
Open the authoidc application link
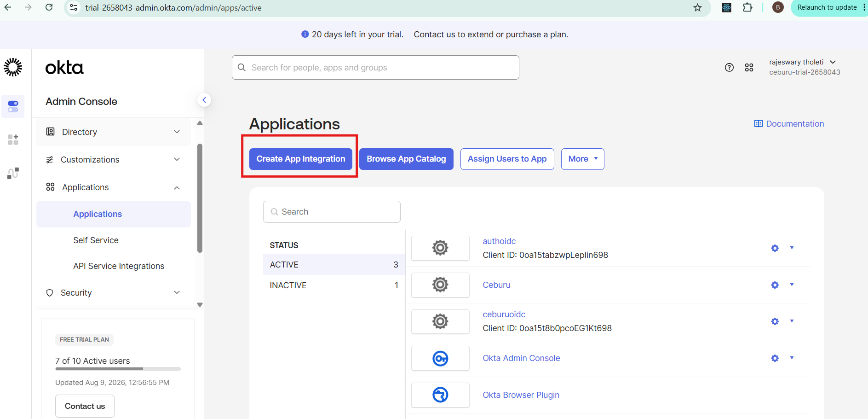(499, 241)
